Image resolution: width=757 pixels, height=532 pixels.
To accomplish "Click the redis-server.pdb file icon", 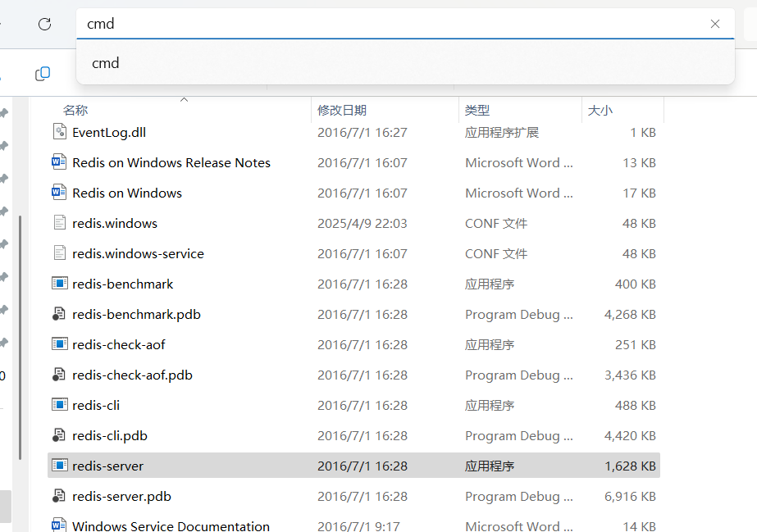I will (x=59, y=496).
